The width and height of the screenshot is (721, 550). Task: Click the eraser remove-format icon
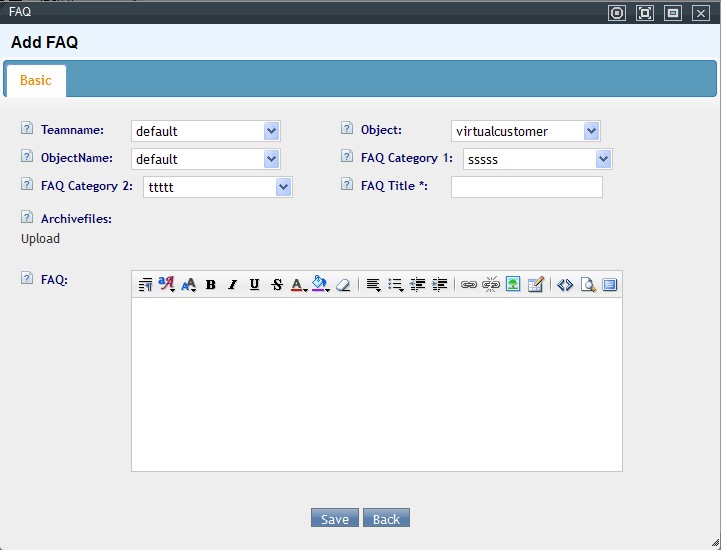[x=343, y=285]
